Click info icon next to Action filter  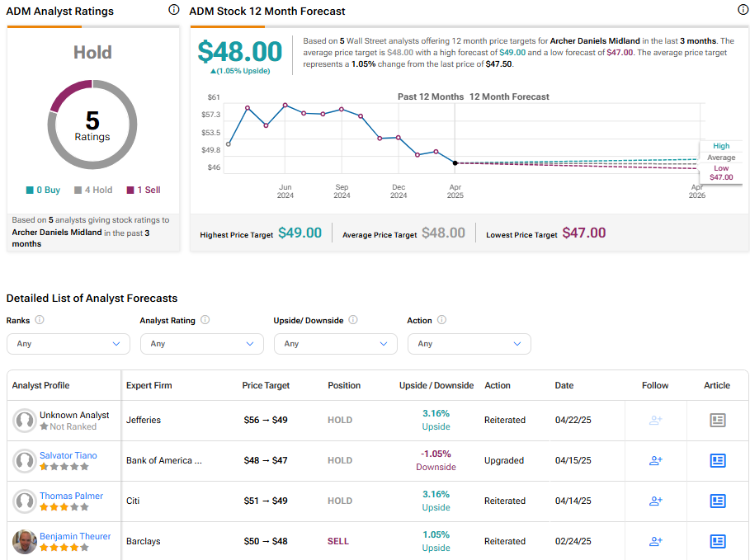coord(442,319)
